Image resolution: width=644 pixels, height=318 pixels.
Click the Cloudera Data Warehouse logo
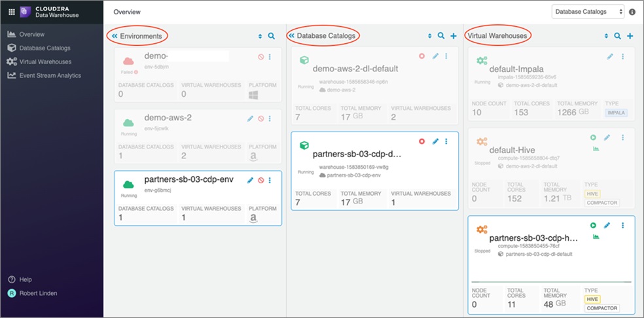49,12
